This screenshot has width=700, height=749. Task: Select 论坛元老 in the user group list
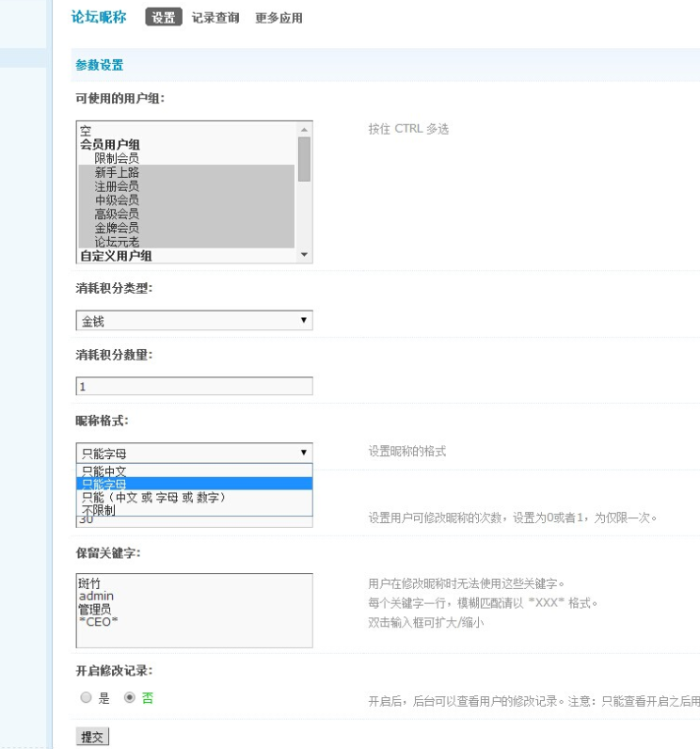pyautogui.click(x=186, y=241)
